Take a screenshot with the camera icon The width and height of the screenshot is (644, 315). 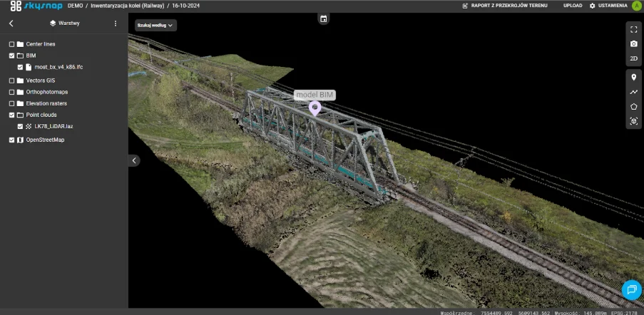tap(633, 44)
